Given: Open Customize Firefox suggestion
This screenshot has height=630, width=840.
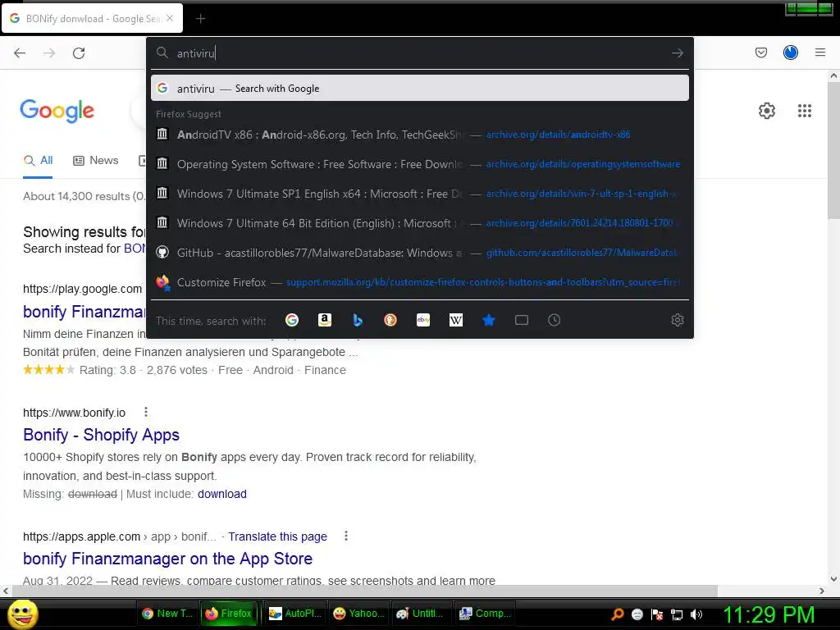Looking at the screenshot, I should (420, 282).
